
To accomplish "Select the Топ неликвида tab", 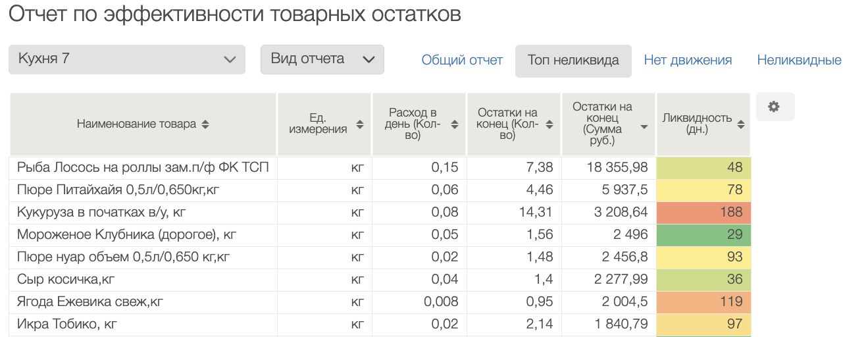I will click(x=573, y=61).
